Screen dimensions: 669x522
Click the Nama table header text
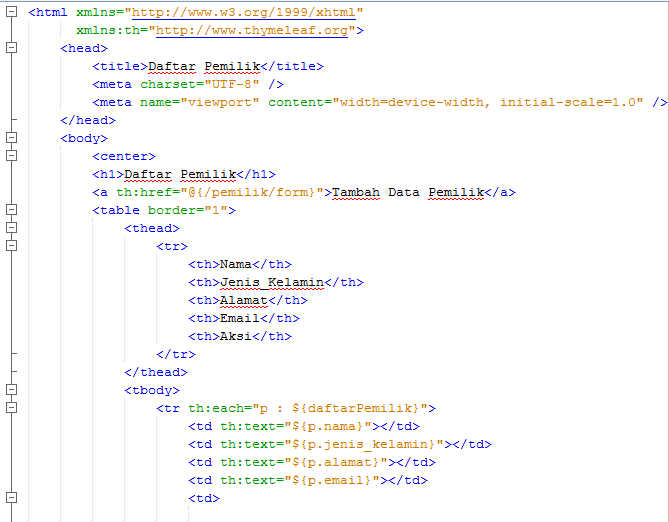[x=236, y=265]
